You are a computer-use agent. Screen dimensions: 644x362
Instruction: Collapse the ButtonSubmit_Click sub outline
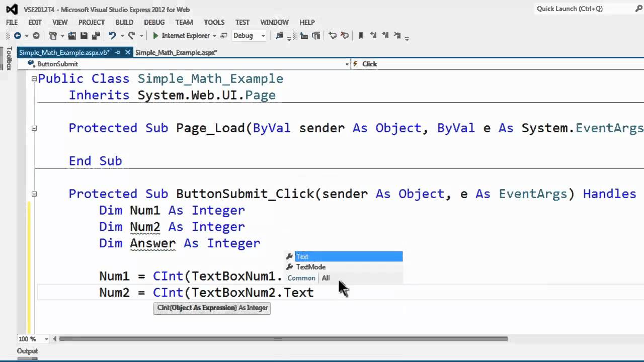[x=34, y=194]
